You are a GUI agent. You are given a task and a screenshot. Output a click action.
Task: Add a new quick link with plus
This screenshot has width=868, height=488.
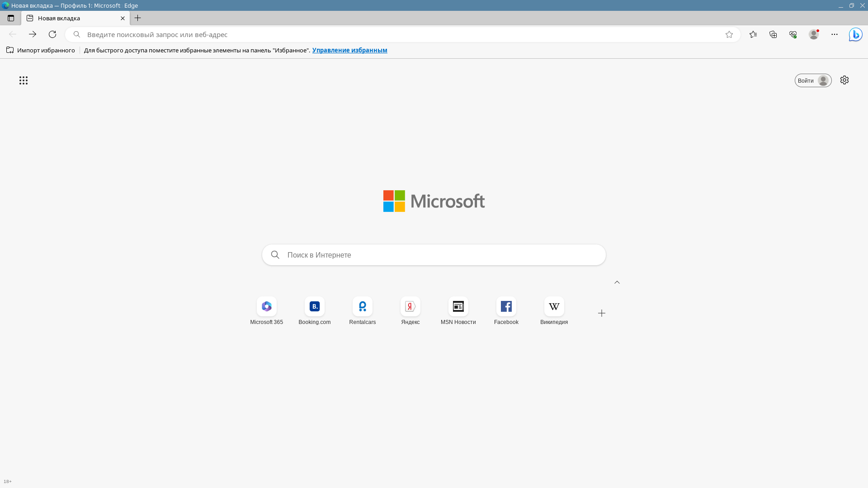[602, 313]
